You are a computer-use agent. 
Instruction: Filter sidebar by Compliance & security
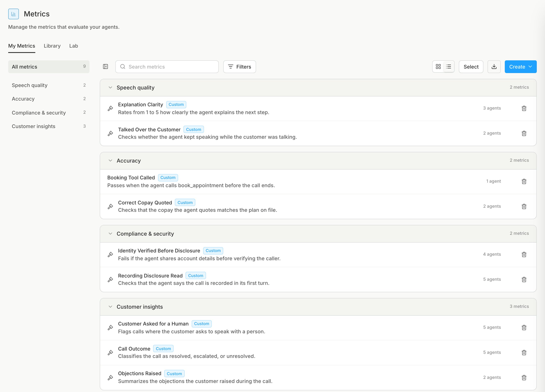coord(49,112)
